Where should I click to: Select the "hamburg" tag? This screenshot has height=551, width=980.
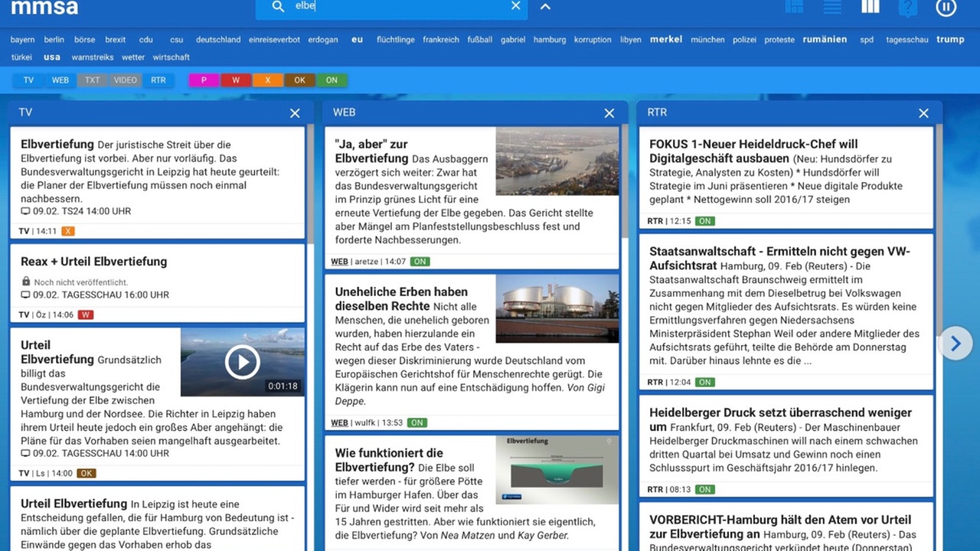click(550, 40)
